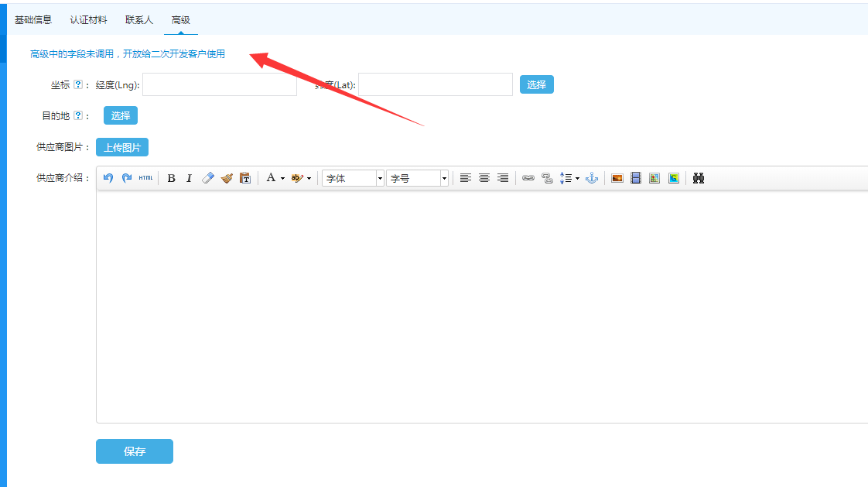Image resolution: width=868 pixels, height=487 pixels.
Task: Click the binoculars find icon
Action: [699, 178]
